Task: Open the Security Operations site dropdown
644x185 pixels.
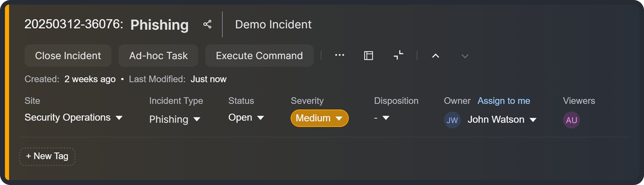Action: pyautogui.click(x=74, y=118)
